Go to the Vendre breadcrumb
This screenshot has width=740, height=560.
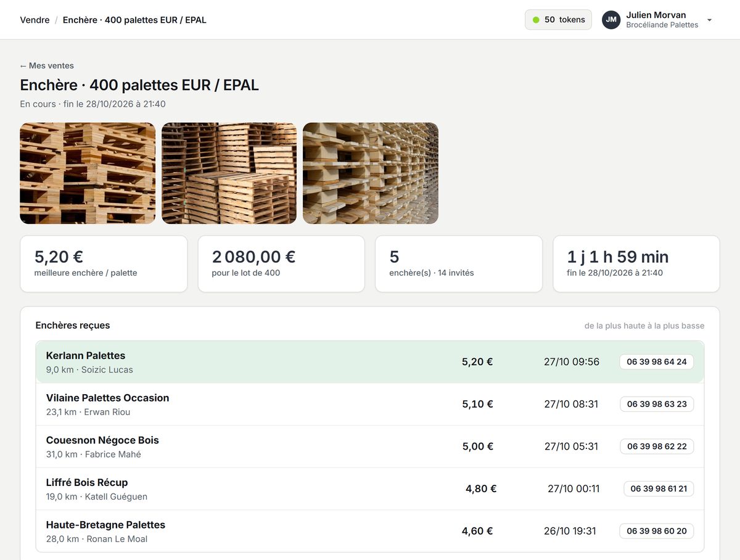pos(35,20)
